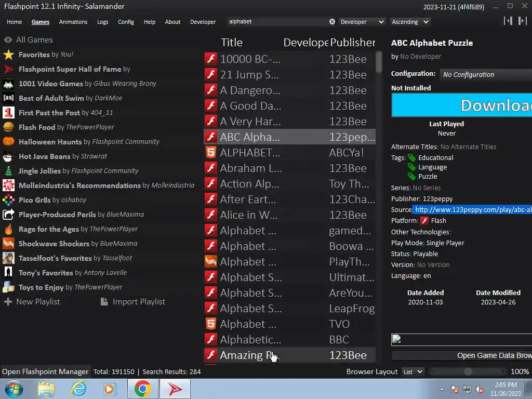Sort by Title column header
Image resolution: width=532 pixels, height=399 pixels.
pyautogui.click(x=232, y=43)
